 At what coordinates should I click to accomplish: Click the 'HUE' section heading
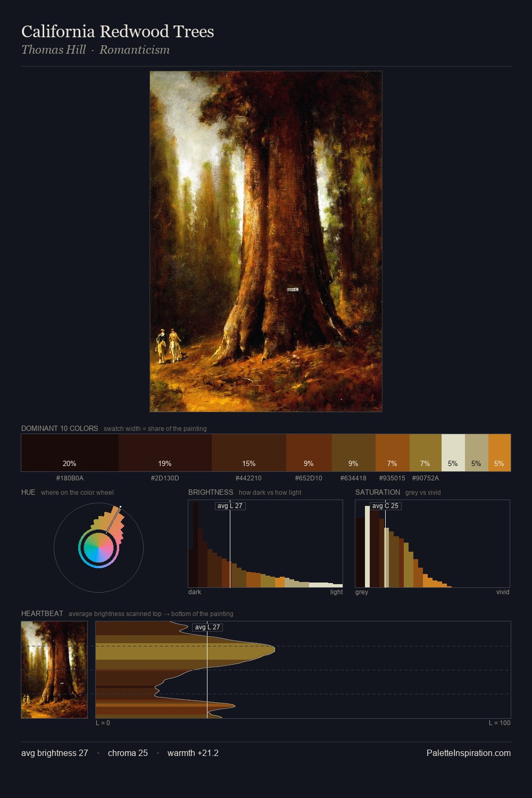[28, 492]
